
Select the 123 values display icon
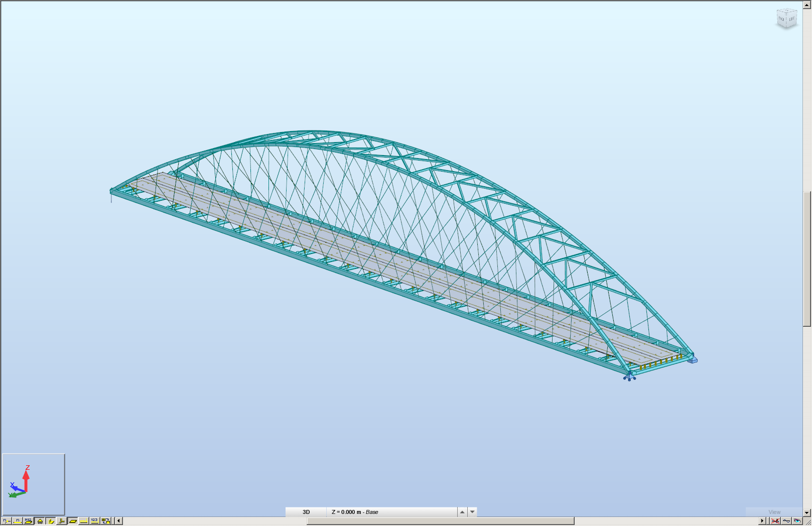(x=94, y=521)
